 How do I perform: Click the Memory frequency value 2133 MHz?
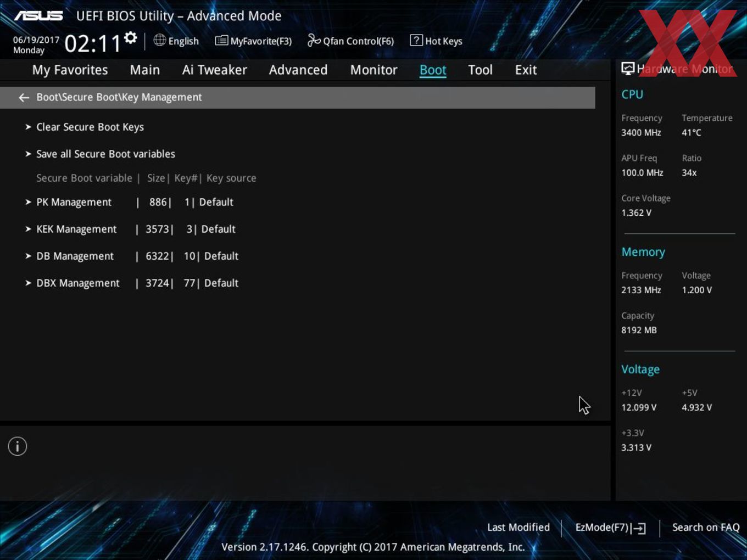[x=641, y=290]
